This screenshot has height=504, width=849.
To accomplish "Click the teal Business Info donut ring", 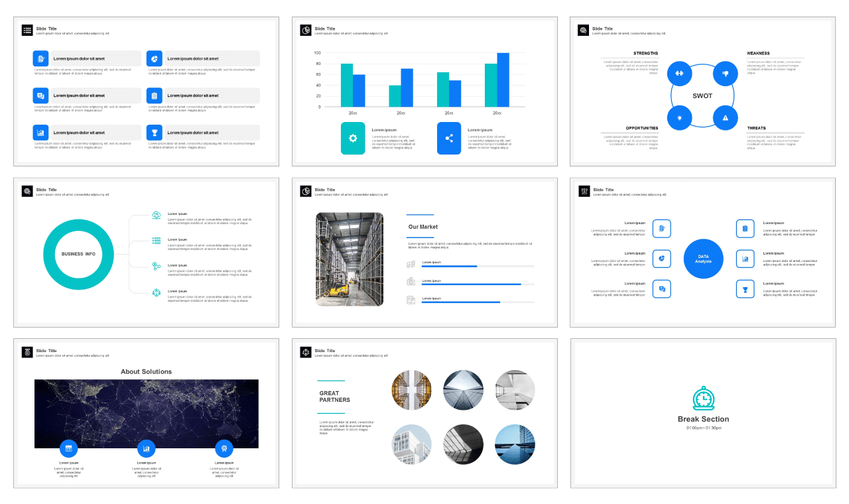I will (x=50, y=255).
